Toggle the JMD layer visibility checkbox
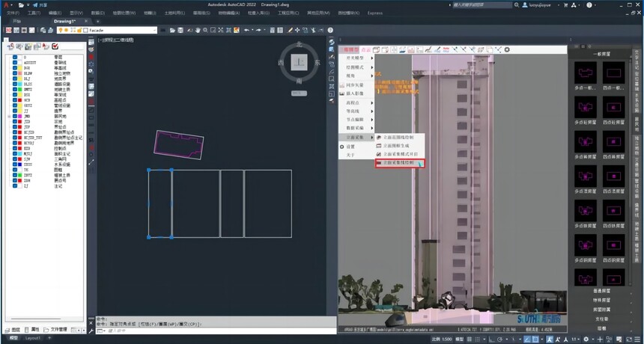Screen dimensions: 644x344 coord(15,116)
